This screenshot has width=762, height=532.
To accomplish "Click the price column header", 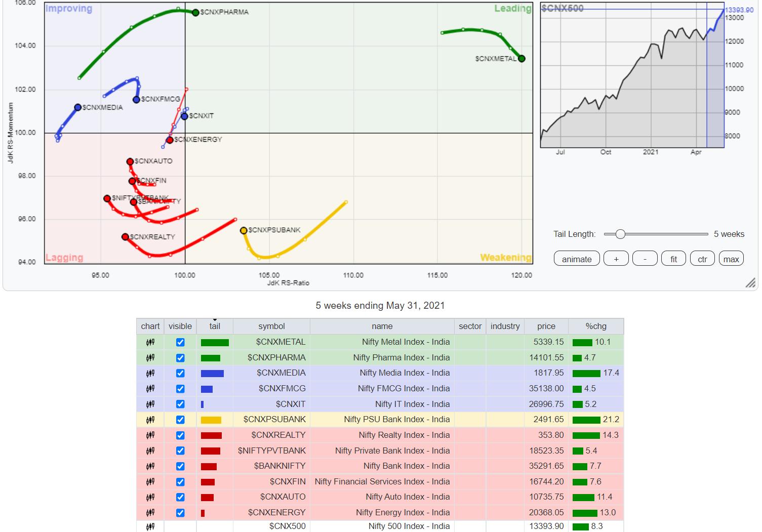I will point(546,326).
